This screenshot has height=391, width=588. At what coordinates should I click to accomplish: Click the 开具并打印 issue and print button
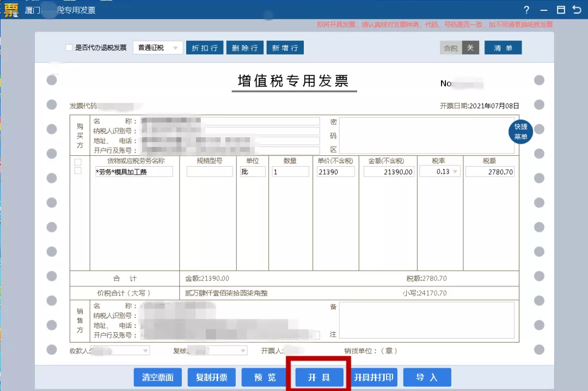pos(373,377)
